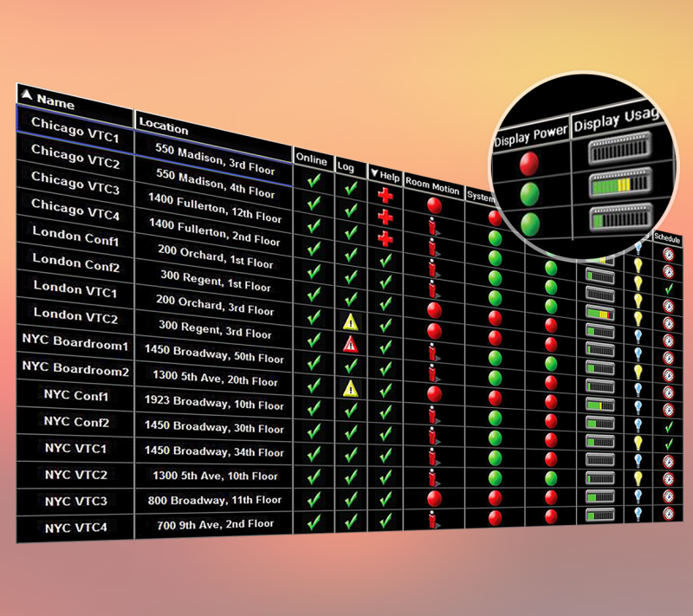Click the topmost yellow warning triangle icon
The height and width of the screenshot is (616, 693).
click(x=351, y=321)
